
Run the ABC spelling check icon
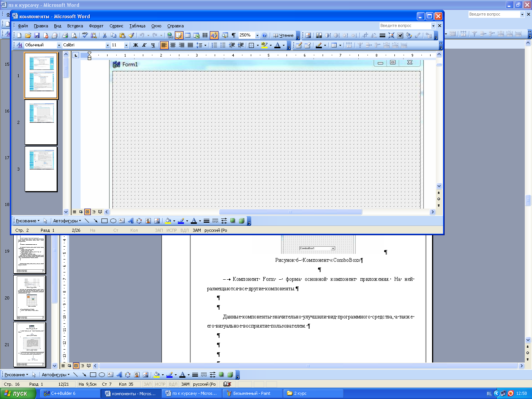click(x=85, y=35)
